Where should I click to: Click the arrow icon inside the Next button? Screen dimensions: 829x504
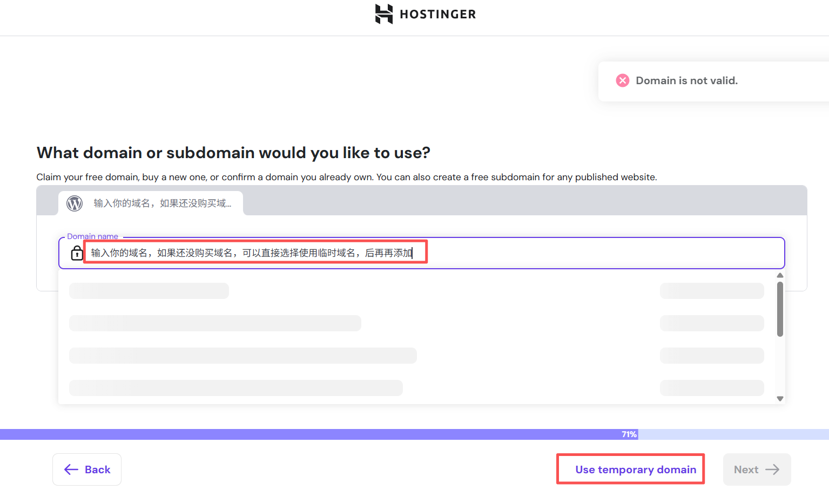pos(772,469)
